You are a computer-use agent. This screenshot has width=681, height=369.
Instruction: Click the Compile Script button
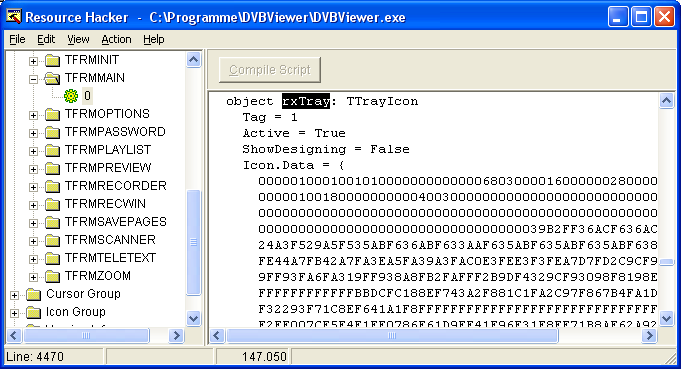click(270, 70)
